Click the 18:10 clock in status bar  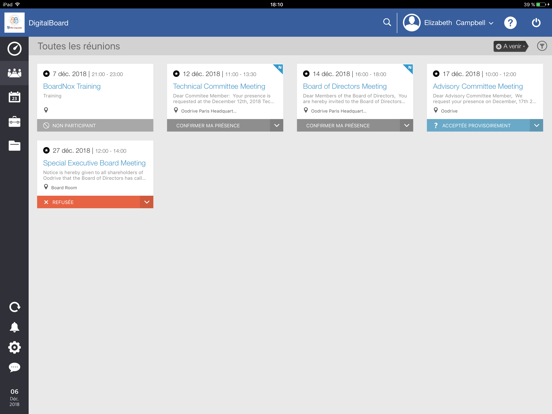(276, 5)
